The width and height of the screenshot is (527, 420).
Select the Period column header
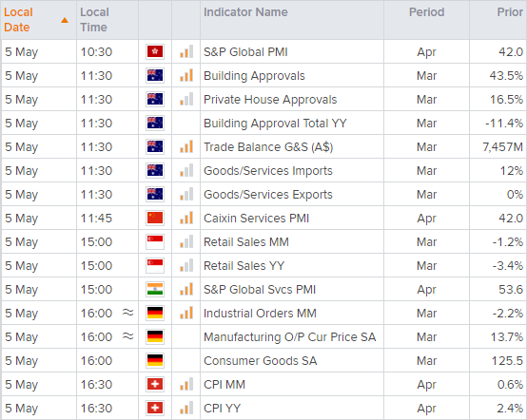(426, 12)
